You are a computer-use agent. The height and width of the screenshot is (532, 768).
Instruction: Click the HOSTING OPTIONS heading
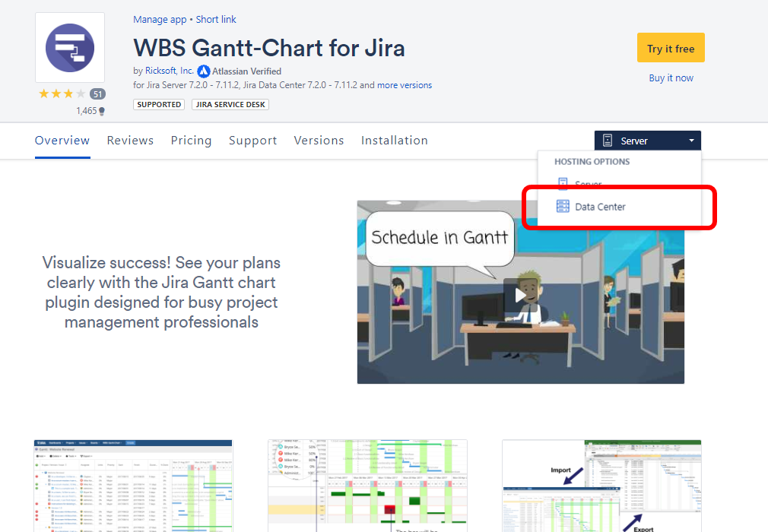point(592,162)
